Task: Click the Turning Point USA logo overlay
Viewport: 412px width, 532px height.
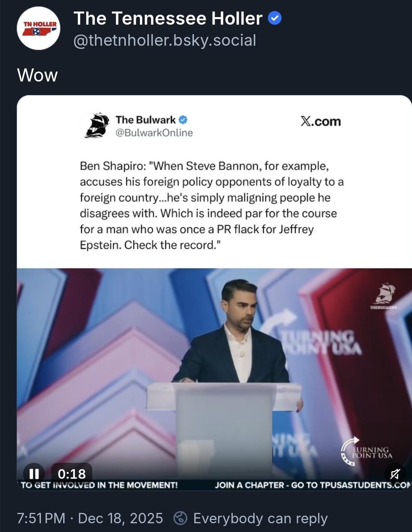Action: (x=366, y=450)
